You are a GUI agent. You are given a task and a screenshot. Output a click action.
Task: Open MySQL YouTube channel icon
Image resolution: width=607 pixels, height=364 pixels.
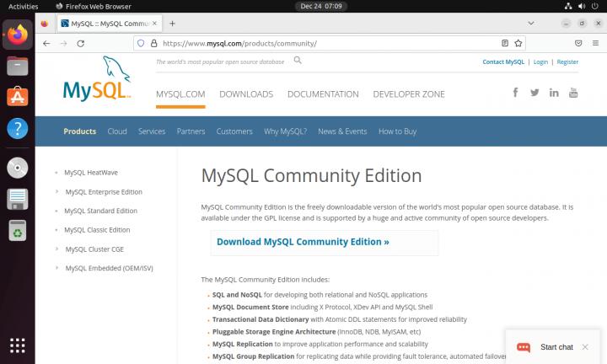(573, 93)
